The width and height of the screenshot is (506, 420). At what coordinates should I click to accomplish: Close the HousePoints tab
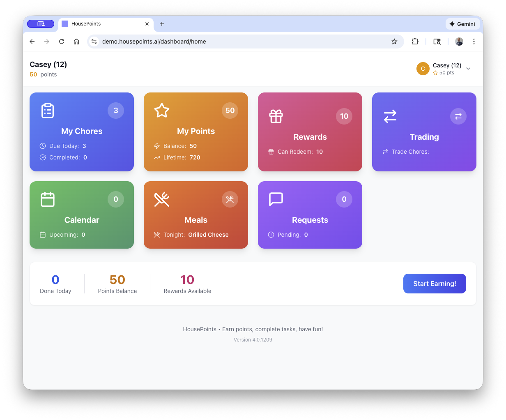147,24
